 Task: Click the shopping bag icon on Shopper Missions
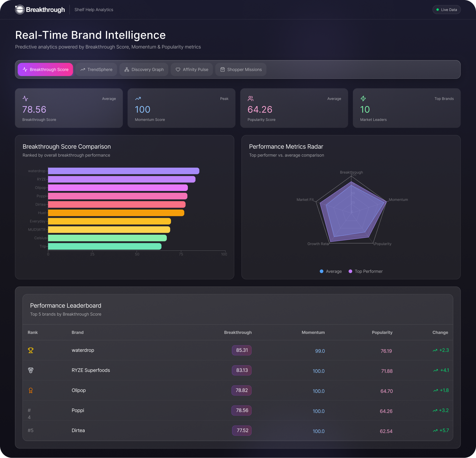pos(223,69)
